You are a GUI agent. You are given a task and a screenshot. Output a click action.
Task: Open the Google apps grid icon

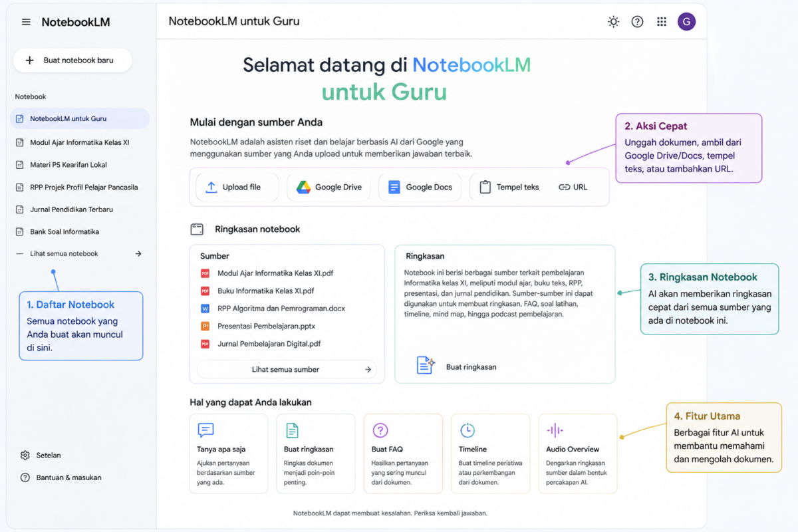pyautogui.click(x=662, y=22)
